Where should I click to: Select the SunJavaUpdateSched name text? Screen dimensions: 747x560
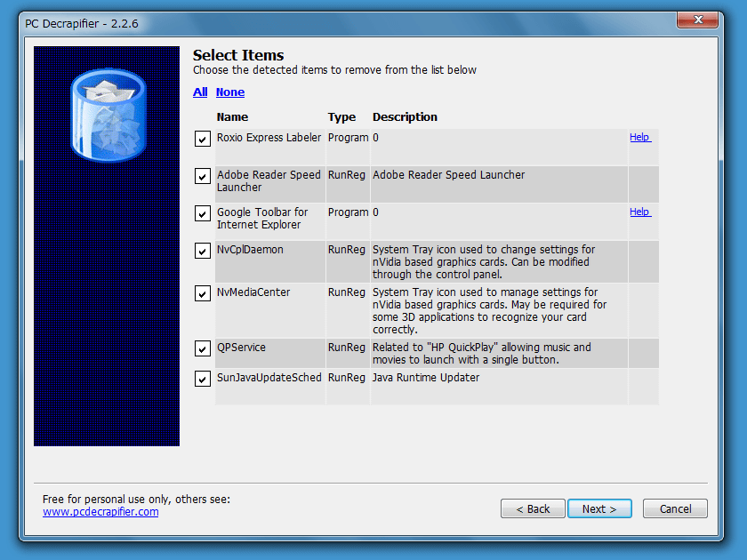click(x=269, y=378)
